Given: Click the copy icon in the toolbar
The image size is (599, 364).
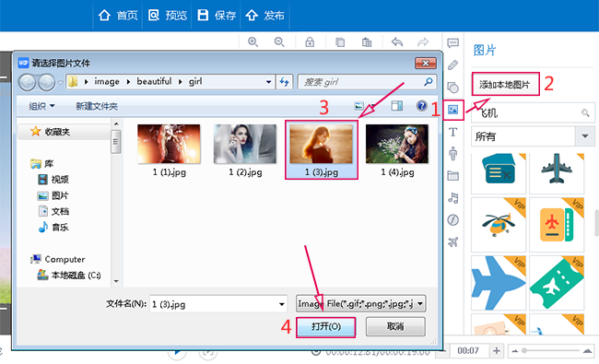Looking at the screenshot, I should 340,42.
